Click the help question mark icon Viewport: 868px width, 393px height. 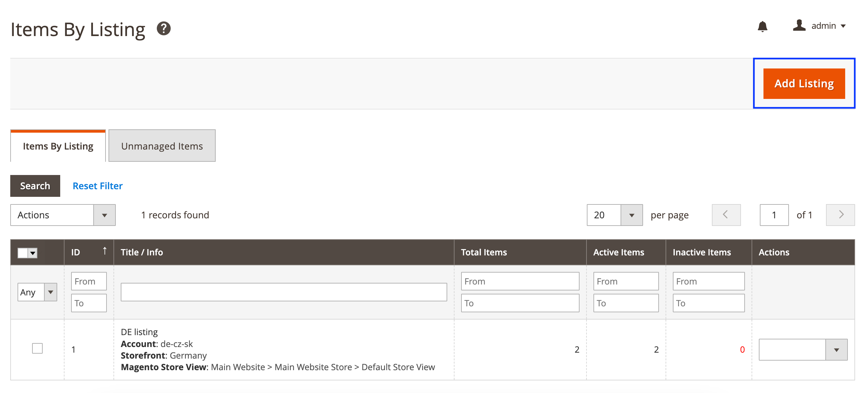point(163,29)
